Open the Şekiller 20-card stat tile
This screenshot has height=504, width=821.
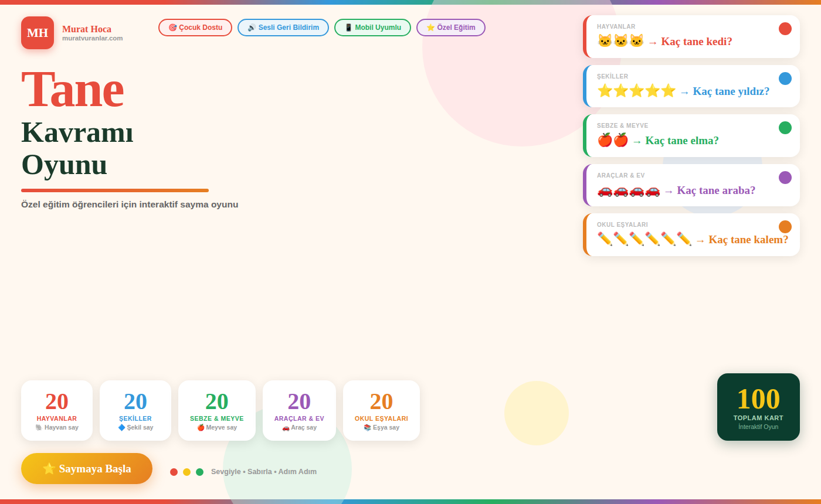pos(135,410)
